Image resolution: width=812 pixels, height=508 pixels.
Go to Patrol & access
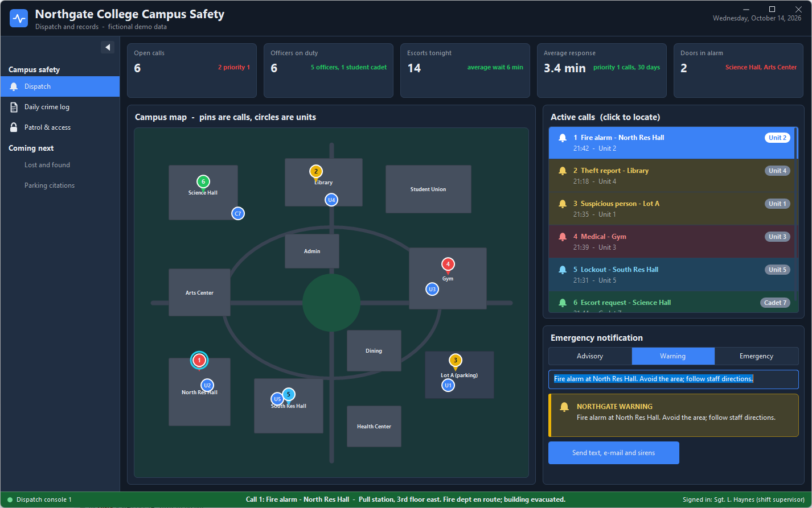60,127
